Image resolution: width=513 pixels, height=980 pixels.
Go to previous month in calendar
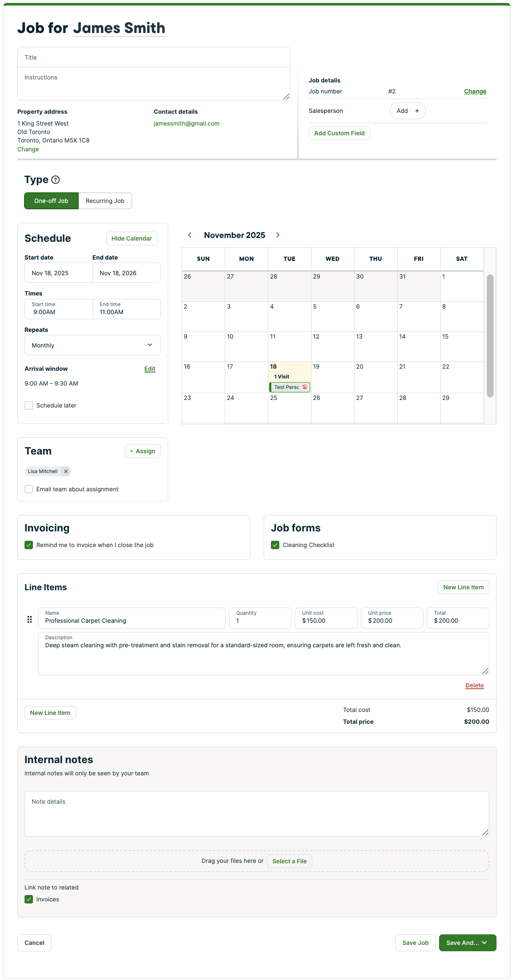pos(190,235)
